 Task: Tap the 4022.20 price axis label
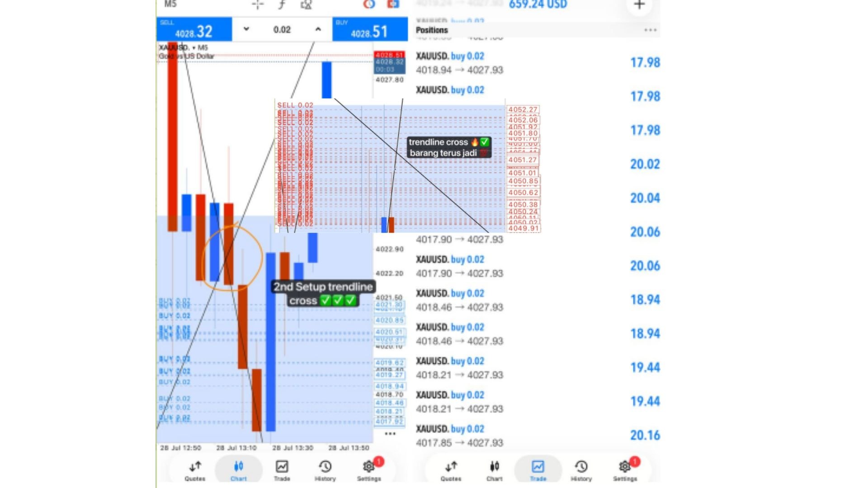[x=390, y=273]
